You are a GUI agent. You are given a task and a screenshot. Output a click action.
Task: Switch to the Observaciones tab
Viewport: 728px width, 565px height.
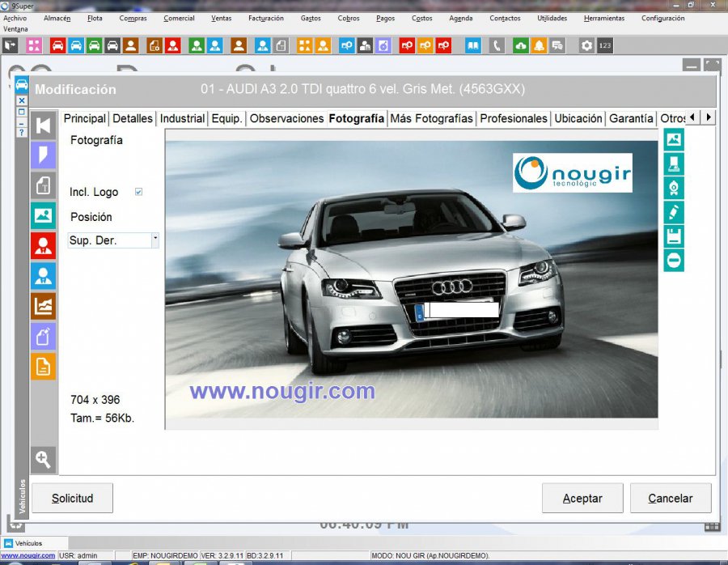click(286, 118)
